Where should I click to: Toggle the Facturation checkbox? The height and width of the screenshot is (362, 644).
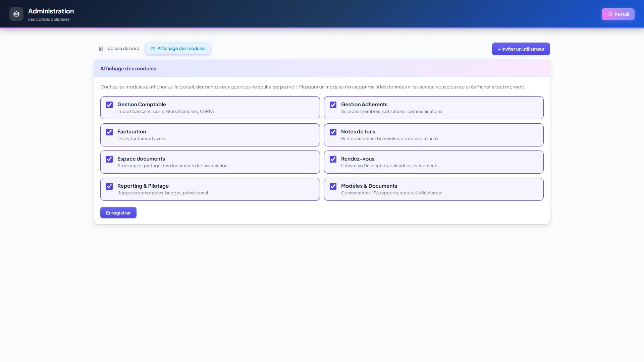pos(109,132)
